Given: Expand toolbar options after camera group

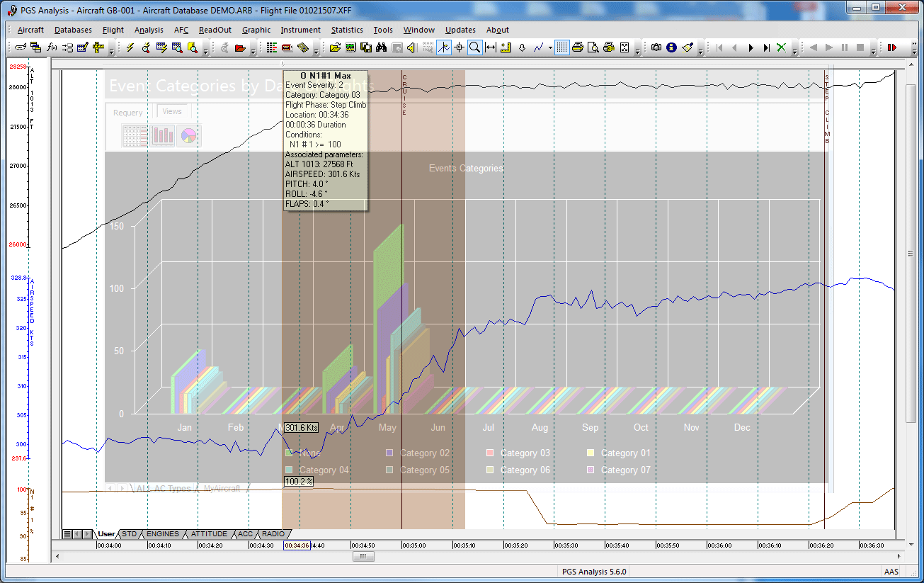Looking at the screenshot, I should click(700, 51).
